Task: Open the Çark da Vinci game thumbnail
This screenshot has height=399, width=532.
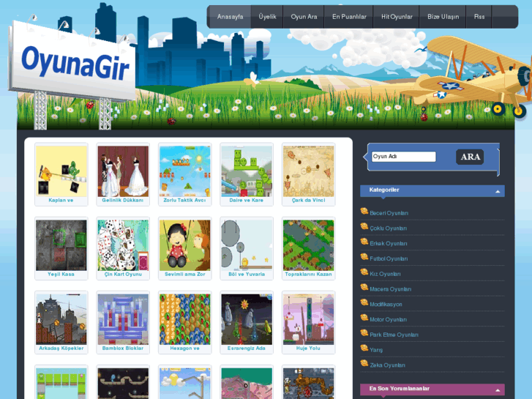Action: click(308, 171)
